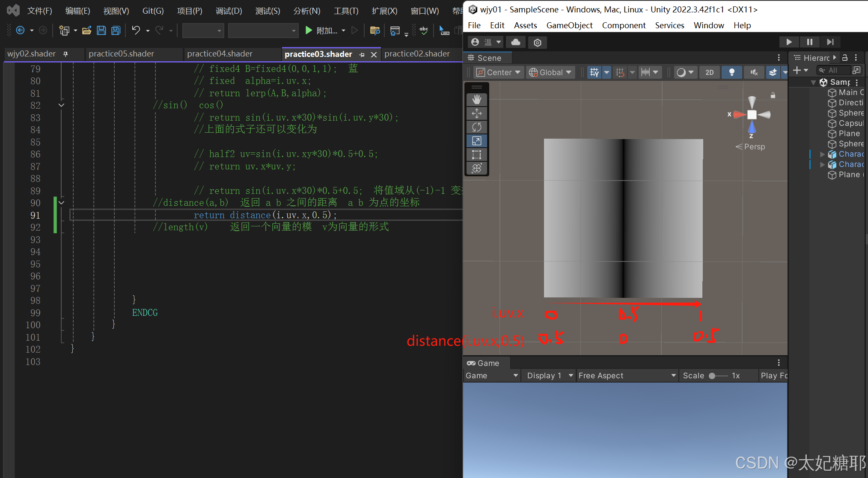Open Unity cloud services icon
This screenshot has width=868, height=478.
tap(516, 42)
